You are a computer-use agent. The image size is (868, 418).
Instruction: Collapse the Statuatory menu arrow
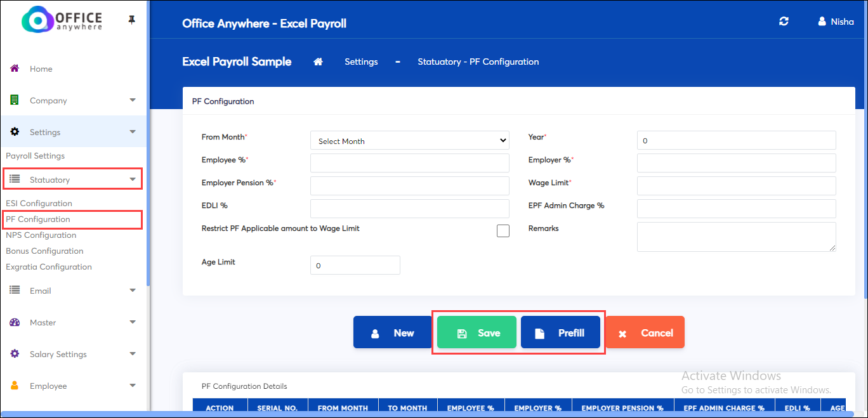(133, 180)
